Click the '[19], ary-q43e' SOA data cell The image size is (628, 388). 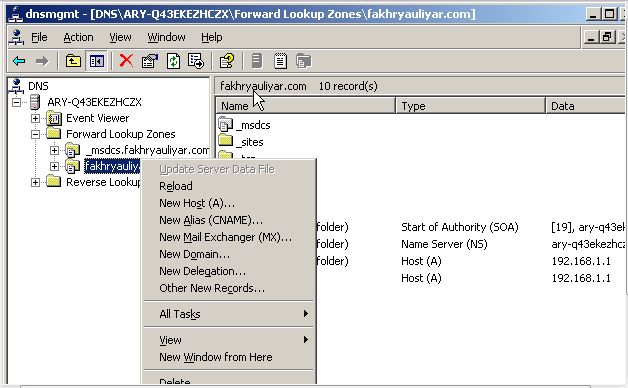588,227
